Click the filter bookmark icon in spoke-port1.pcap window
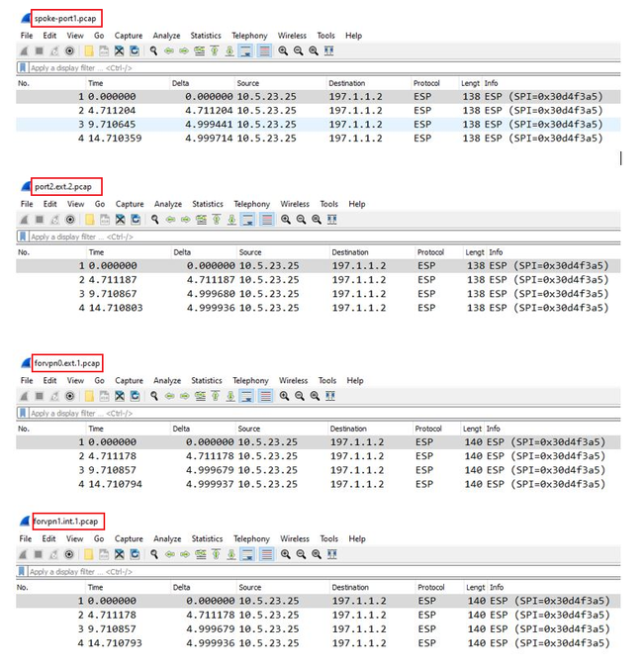 click(x=23, y=67)
